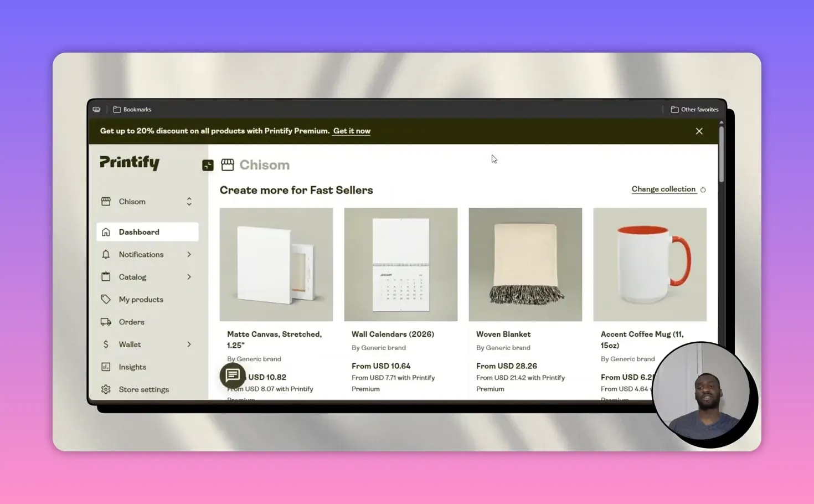The image size is (814, 504).
Task: Click the Wall Calendars product image
Action: tap(401, 265)
